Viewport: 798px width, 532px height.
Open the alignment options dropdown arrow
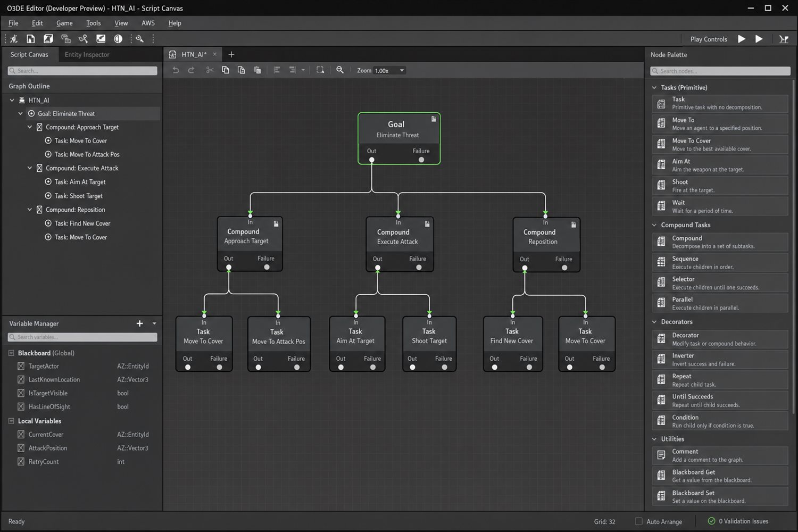[303, 70]
